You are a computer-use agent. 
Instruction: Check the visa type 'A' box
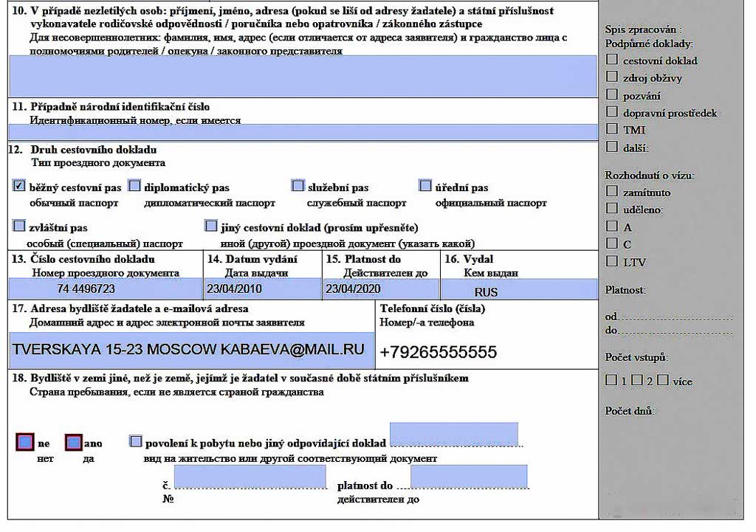(612, 226)
